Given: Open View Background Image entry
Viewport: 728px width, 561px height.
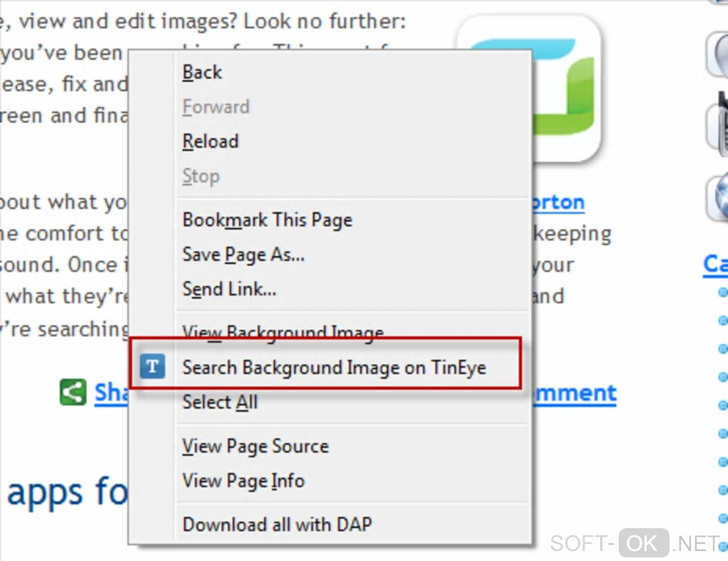Looking at the screenshot, I should [283, 332].
